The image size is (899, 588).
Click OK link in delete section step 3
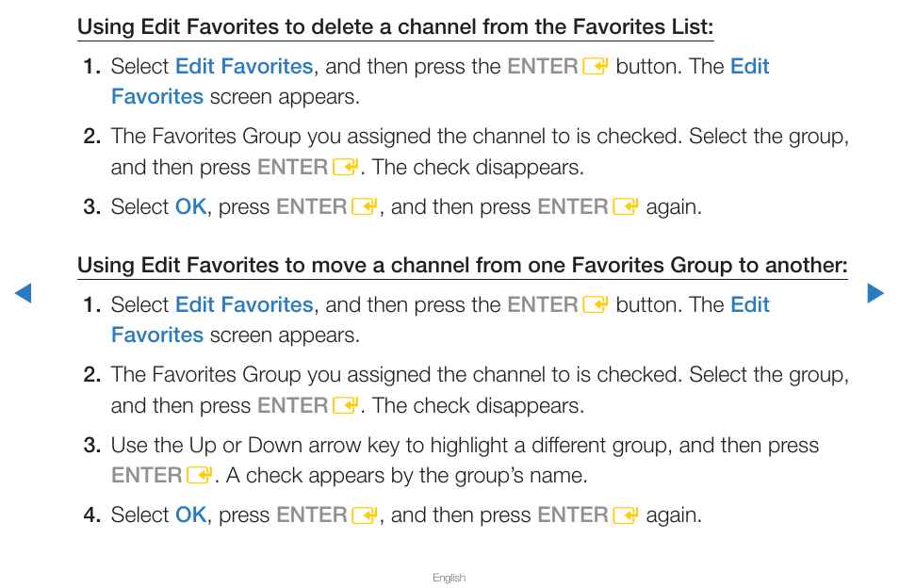[190, 207]
